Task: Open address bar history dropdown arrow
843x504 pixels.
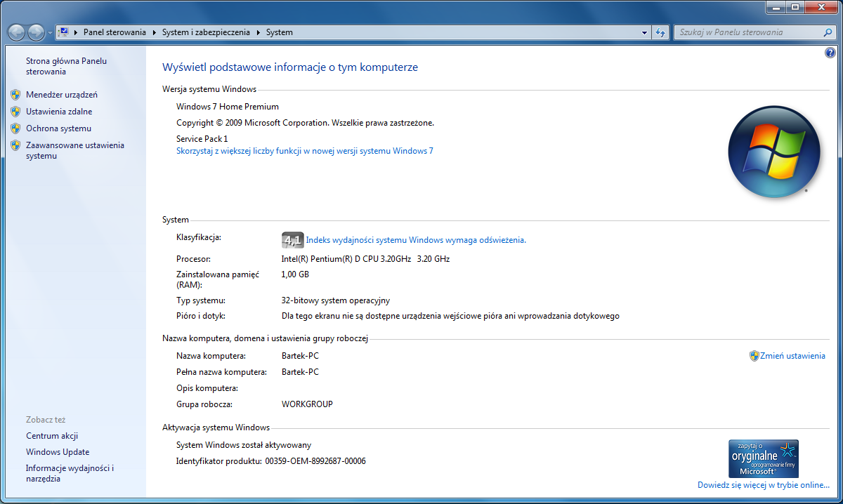Action: [x=645, y=32]
